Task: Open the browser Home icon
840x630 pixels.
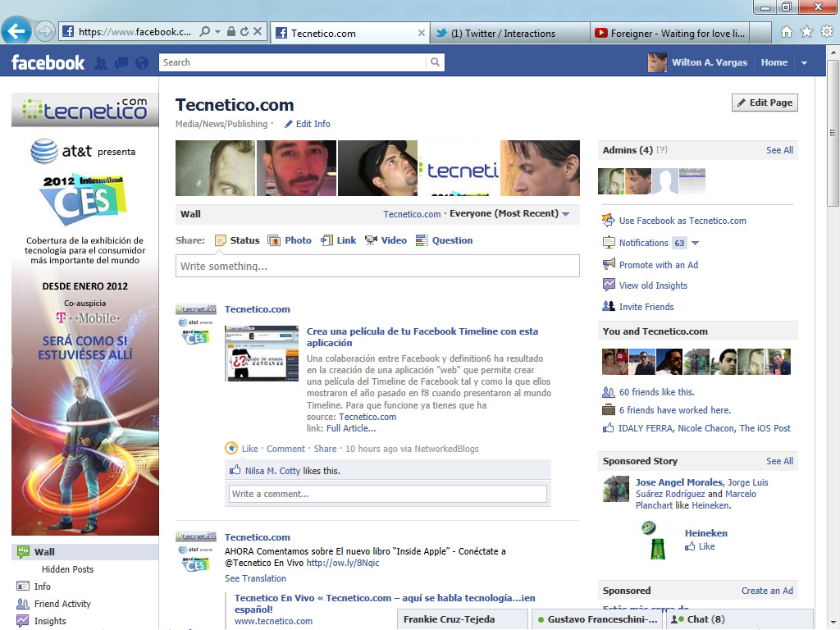Action: pos(787,32)
